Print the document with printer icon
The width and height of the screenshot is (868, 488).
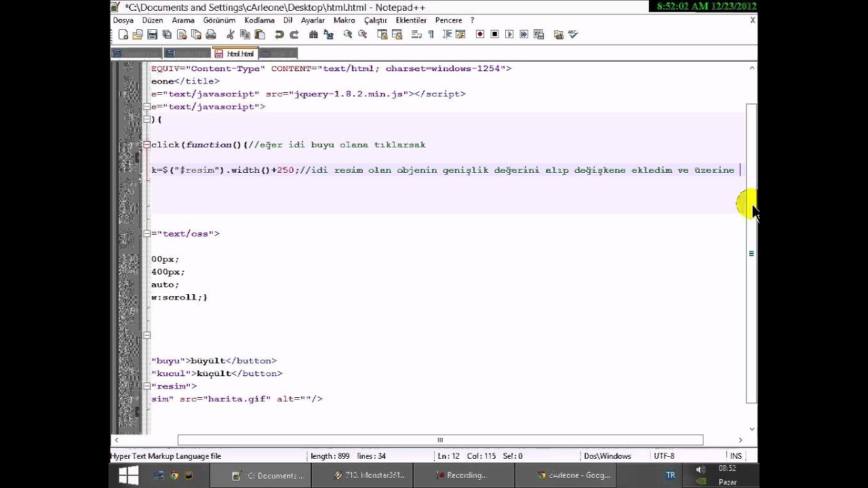(211, 34)
